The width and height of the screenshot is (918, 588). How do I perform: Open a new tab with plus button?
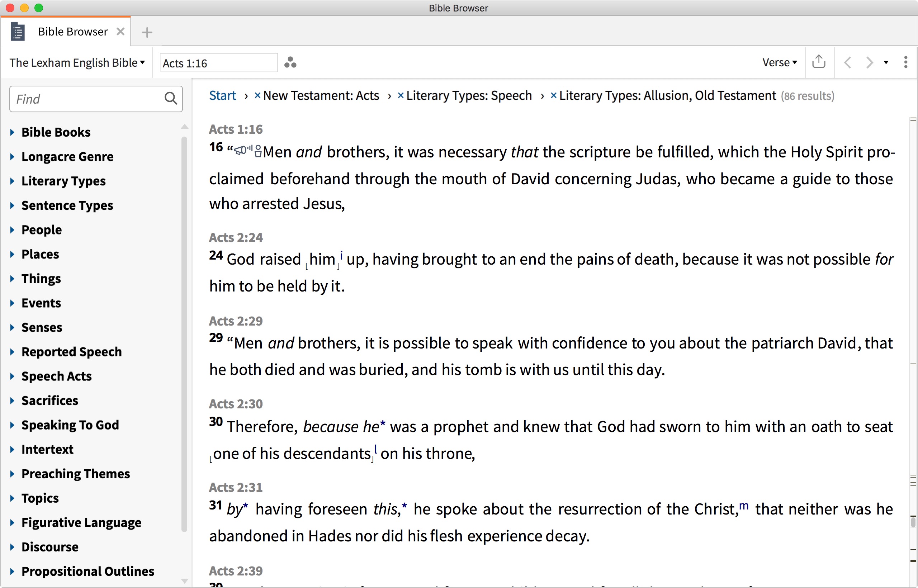pyautogui.click(x=147, y=32)
